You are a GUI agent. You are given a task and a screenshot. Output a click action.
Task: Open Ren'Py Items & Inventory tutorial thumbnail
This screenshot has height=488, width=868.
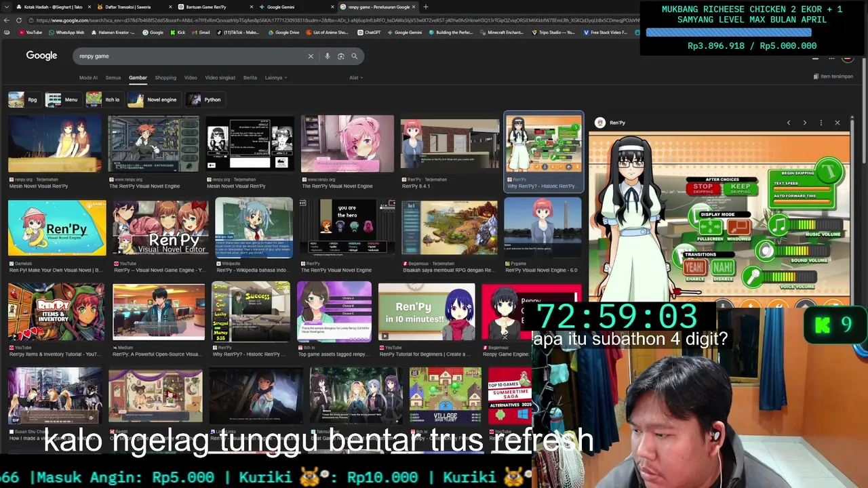point(56,312)
